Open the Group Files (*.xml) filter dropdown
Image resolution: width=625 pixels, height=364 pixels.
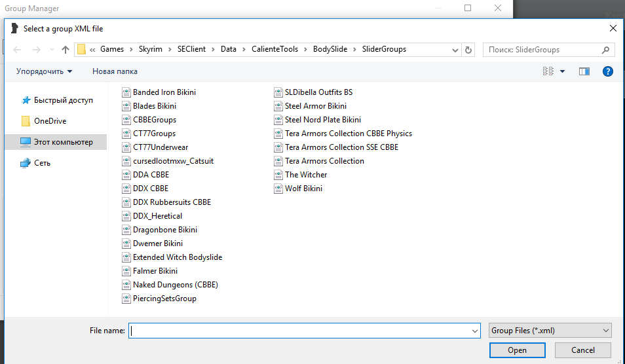point(550,331)
